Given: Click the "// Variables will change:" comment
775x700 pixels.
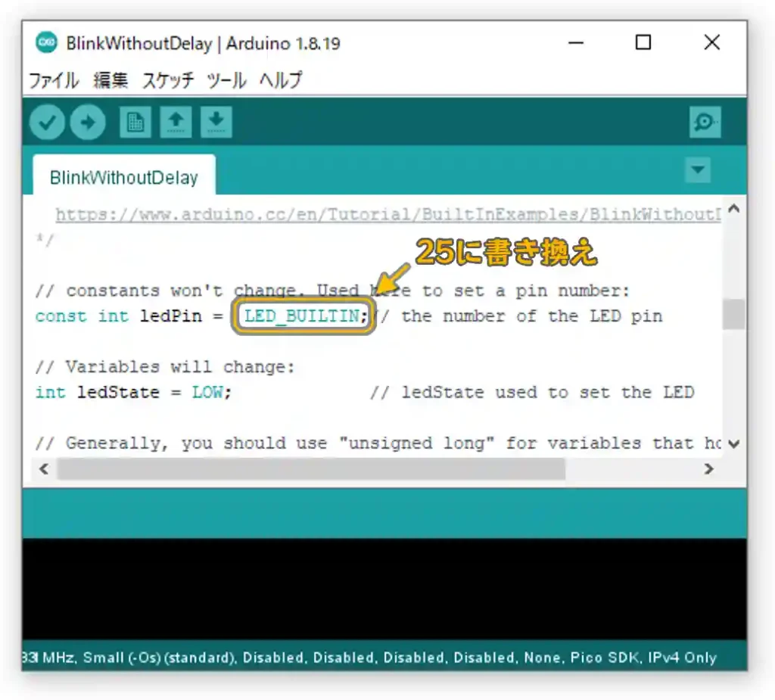Looking at the screenshot, I should [x=165, y=367].
